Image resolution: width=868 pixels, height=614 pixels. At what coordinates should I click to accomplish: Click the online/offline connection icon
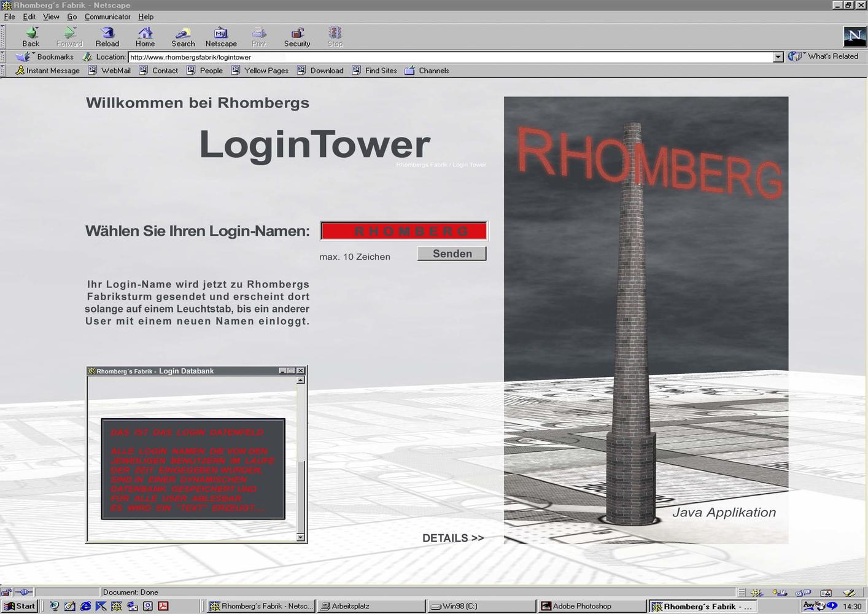23,593
